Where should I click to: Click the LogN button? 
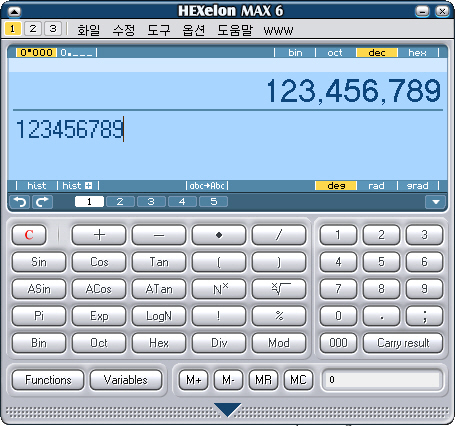[x=159, y=316]
